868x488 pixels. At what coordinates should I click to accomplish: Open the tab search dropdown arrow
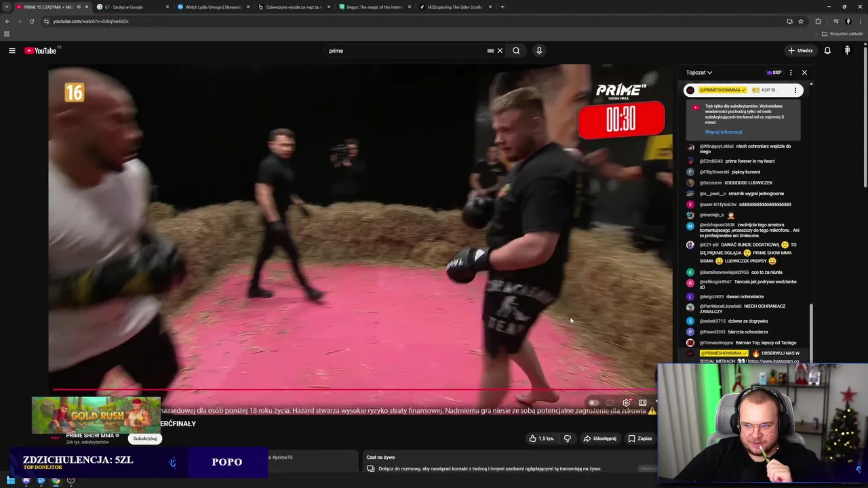tap(7, 7)
